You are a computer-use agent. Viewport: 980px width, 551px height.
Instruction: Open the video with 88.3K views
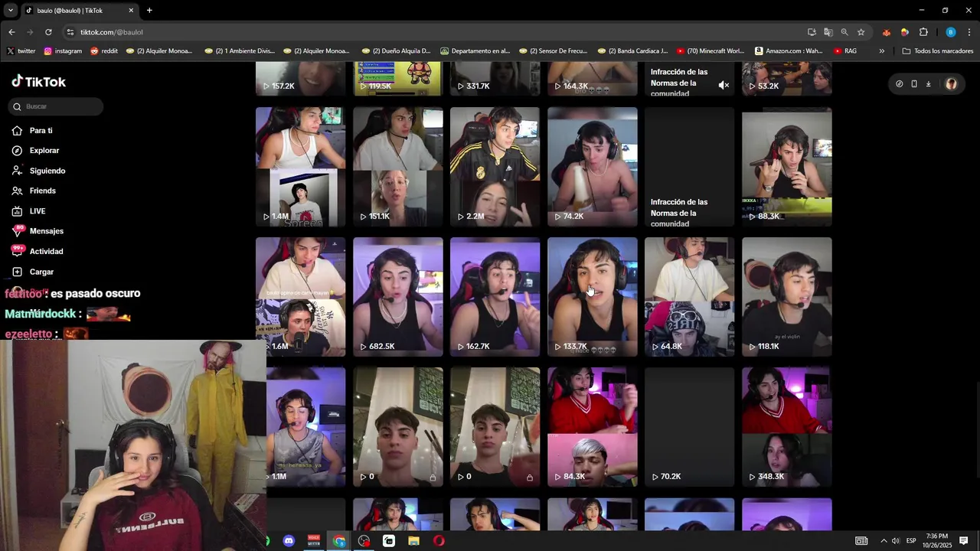pos(786,167)
